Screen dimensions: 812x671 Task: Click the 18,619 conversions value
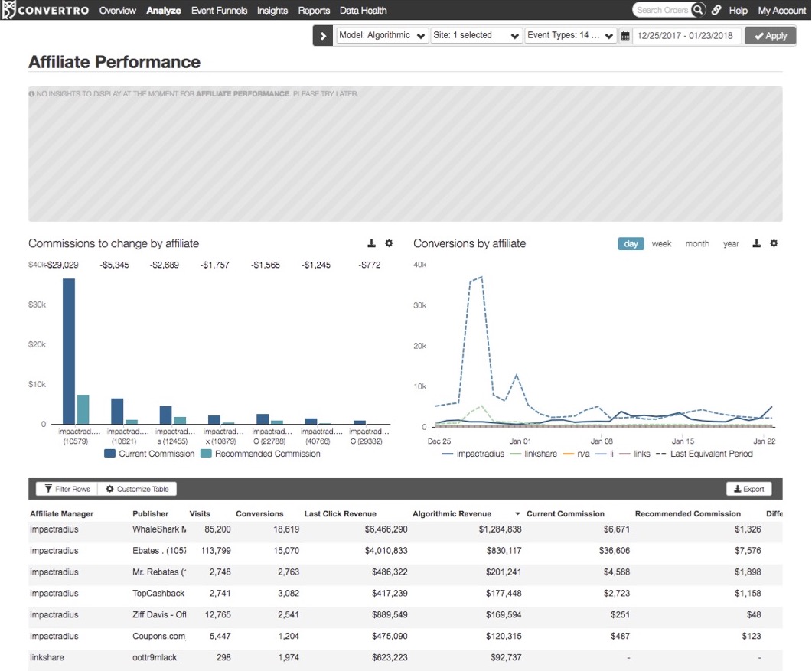tap(286, 529)
